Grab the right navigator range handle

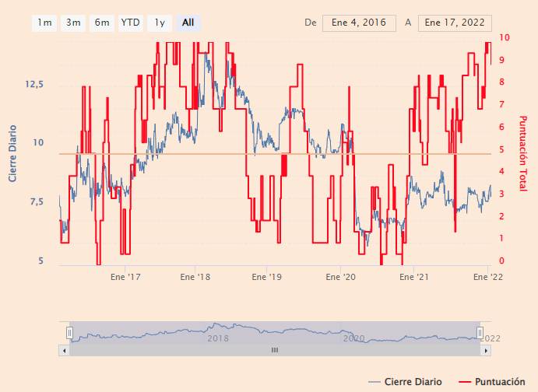click(480, 333)
